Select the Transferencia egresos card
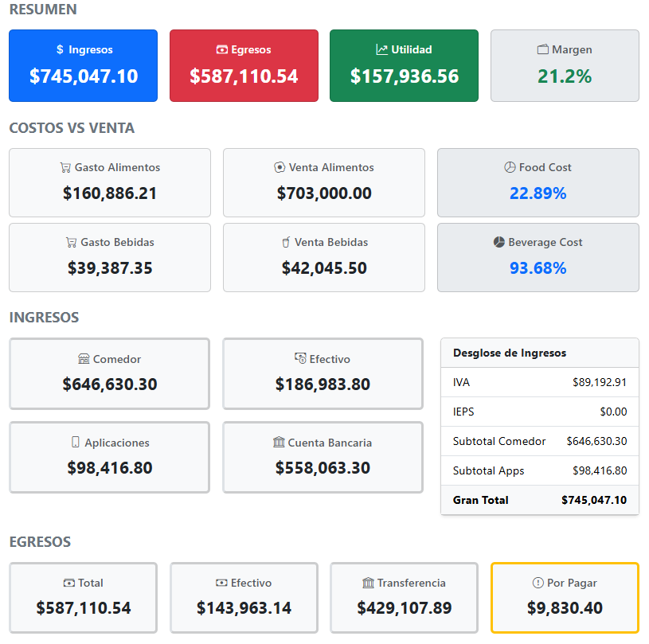 click(404, 598)
